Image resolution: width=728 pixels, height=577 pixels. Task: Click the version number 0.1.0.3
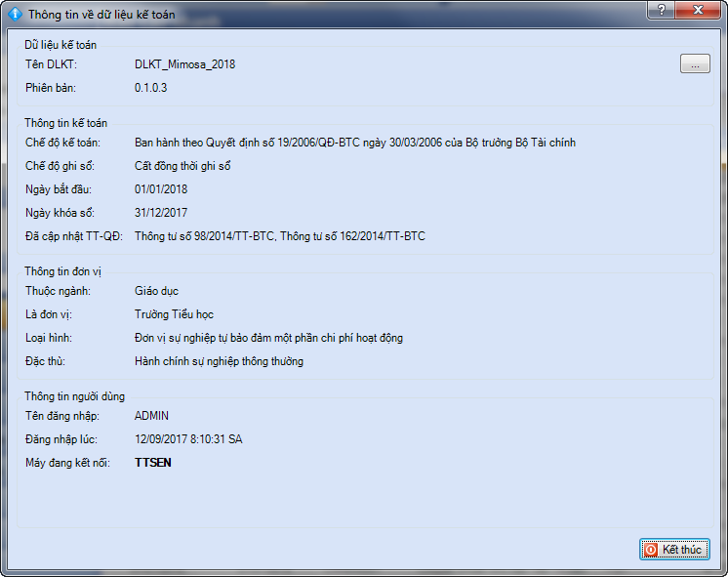coord(150,88)
